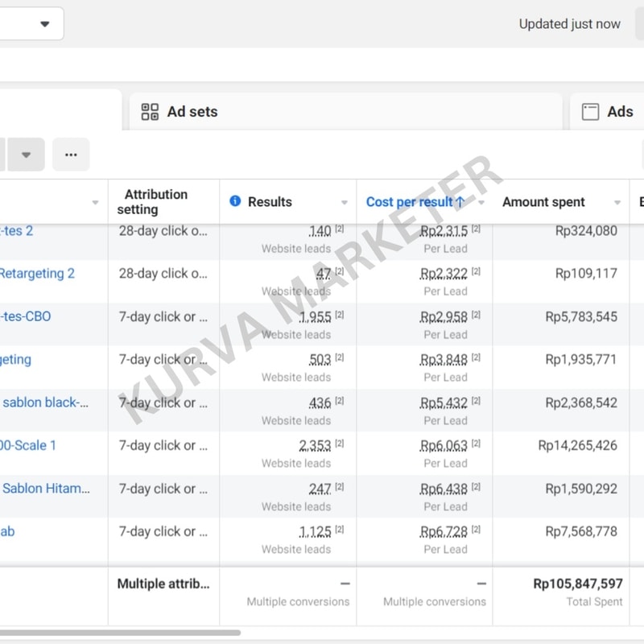
Task: Click the "Multiple attrib..." summary cell
Action: [x=163, y=584]
